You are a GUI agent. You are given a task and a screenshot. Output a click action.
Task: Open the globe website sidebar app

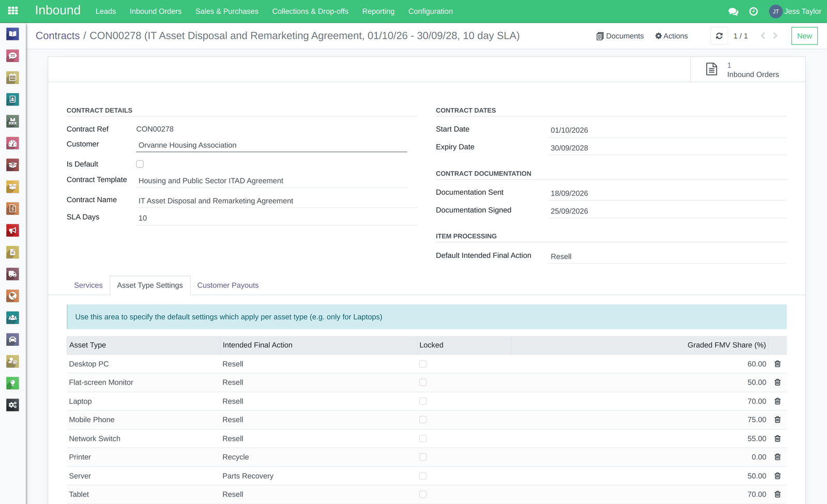tap(13, 296)
